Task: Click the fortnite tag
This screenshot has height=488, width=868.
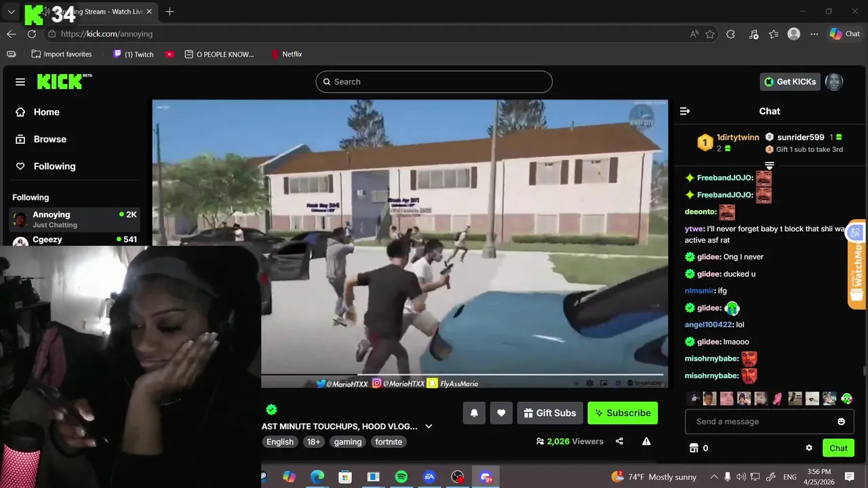Action: (x=389, y=442)
